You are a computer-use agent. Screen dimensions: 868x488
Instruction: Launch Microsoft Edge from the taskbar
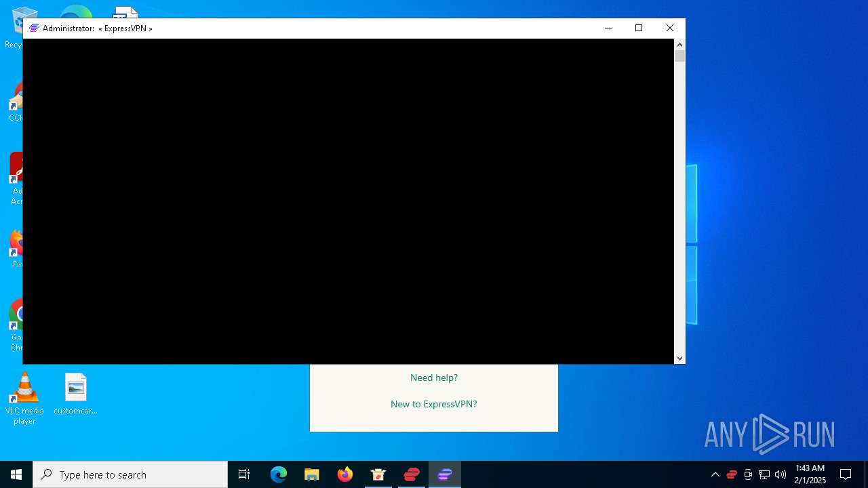click(279, 474)
